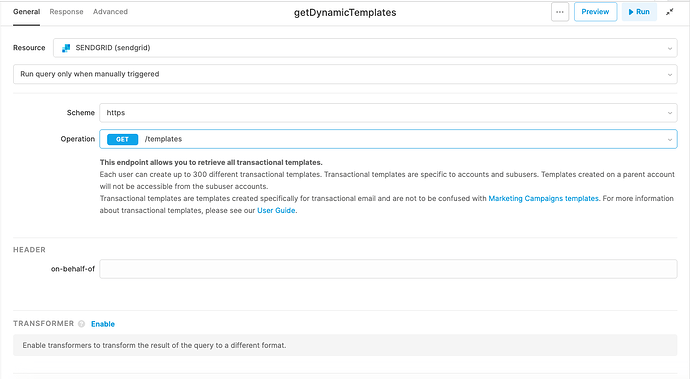Run the getDynamicTemplates query

click(639, 12)
